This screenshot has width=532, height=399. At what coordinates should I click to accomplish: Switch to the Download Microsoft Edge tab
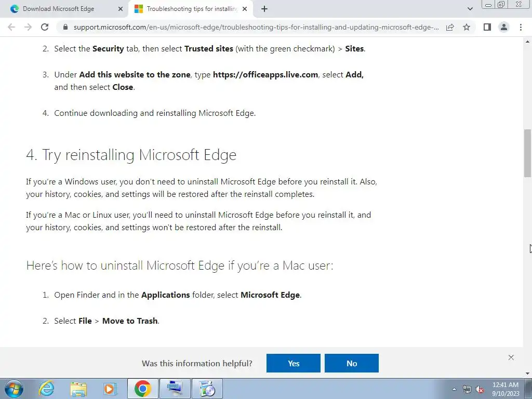click(64, 9)
